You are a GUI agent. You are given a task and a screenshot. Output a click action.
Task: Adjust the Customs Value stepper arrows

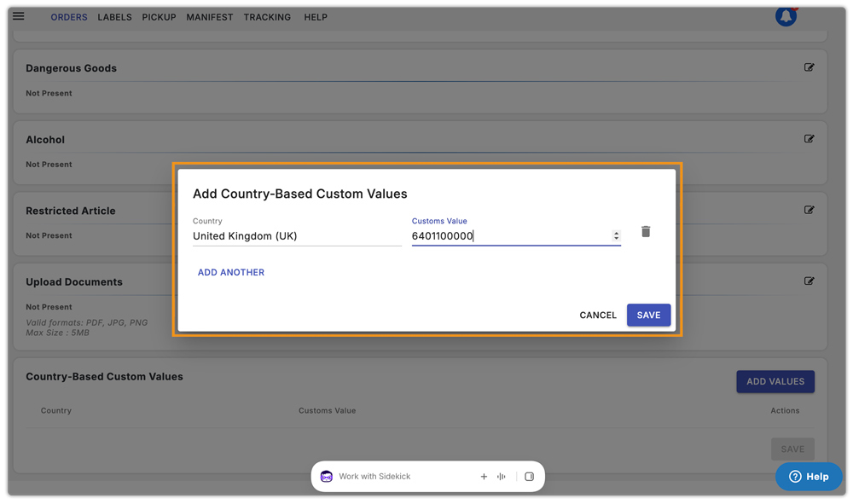[616, 235]
